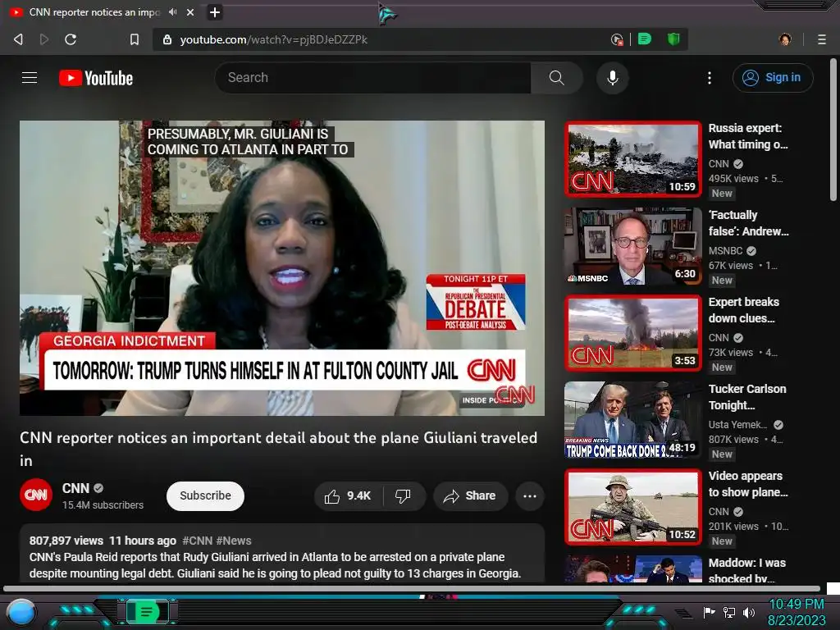
Task: Open the Expert breaks down clues thumbnail
Action: pos(632,333)
